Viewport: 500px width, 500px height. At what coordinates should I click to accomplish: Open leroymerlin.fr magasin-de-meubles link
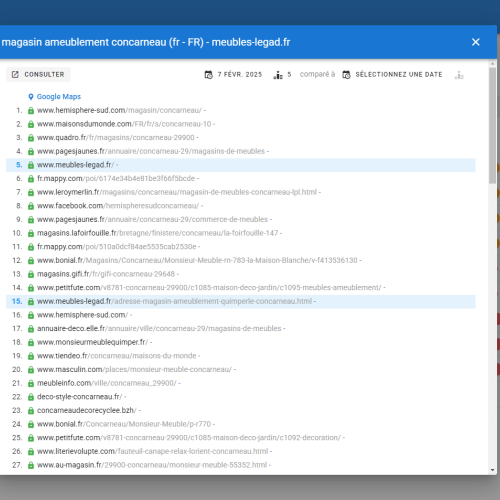point(177,192)
